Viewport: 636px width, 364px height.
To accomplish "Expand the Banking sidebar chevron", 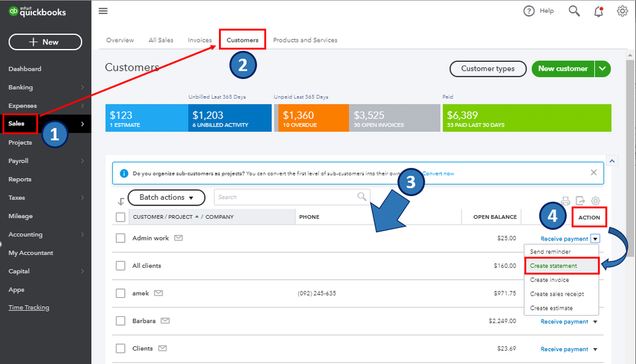I will coord(82,87).
